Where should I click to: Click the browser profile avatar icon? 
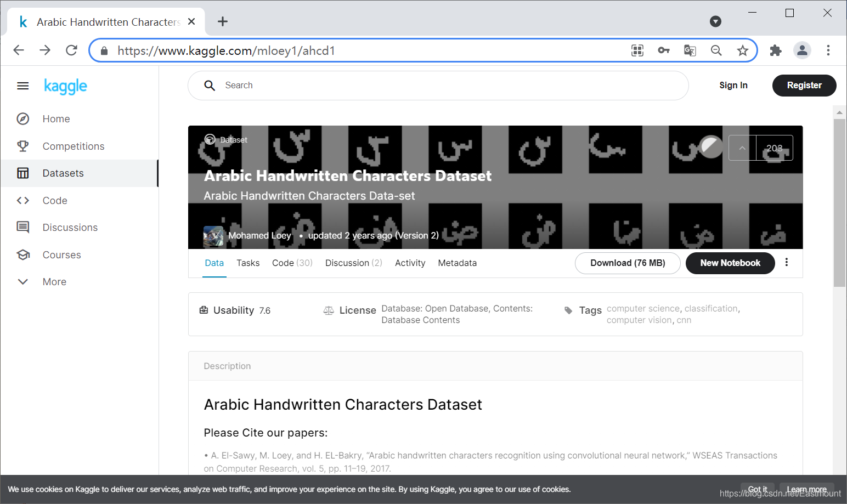[802, 50]
